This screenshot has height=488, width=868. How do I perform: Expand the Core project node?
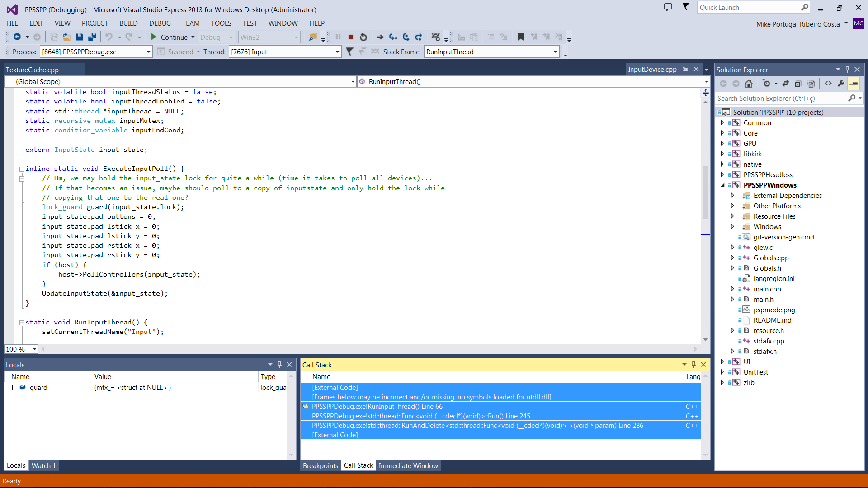722,133
